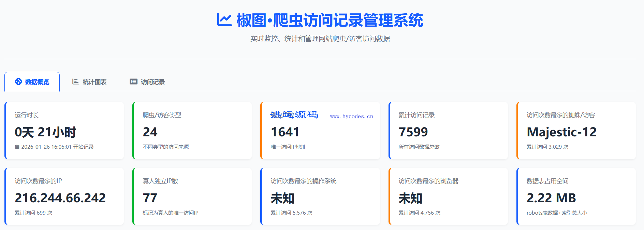Viewport: 644px width, 230px height.
Task: Click the 访问次数最多的蜘蛛/访客 label
Action: (x=561, y=115)
